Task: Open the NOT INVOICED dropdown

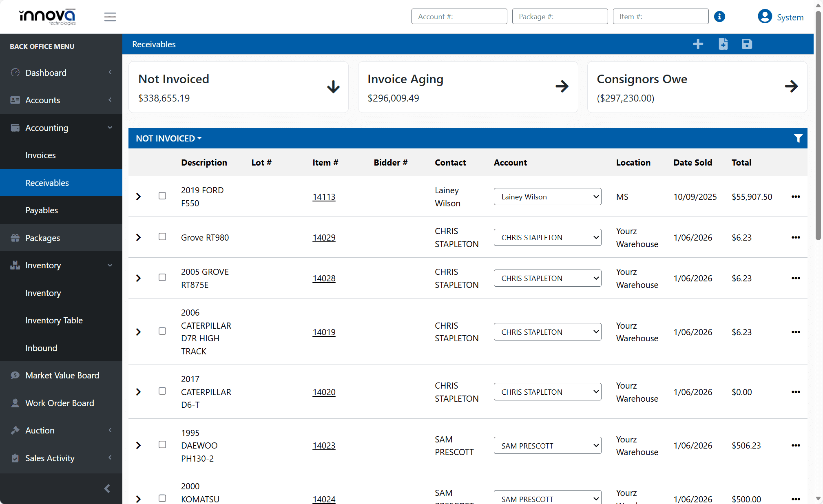Action: (169, 139)
